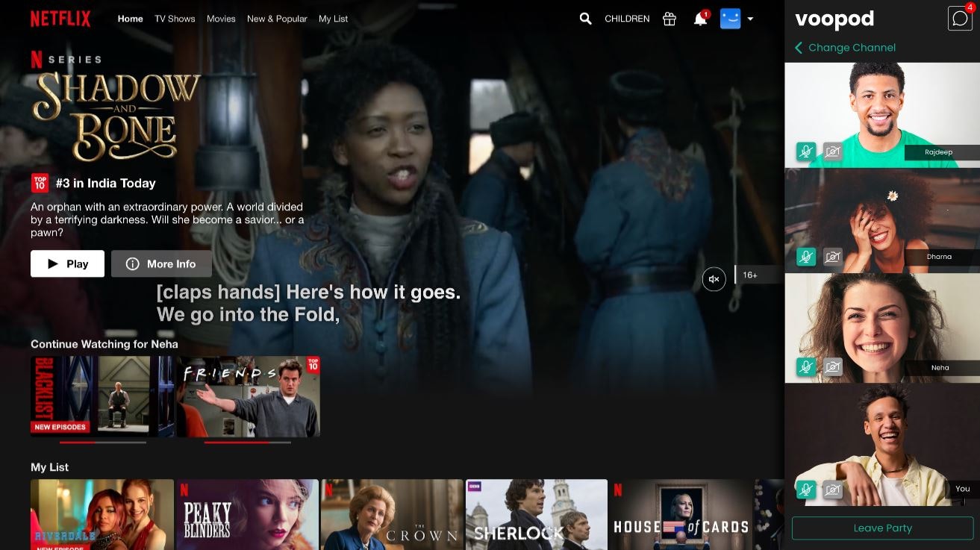
Task: Click the Top 10 badge icon
Action: pyautogui.click(x=40, y=183)
